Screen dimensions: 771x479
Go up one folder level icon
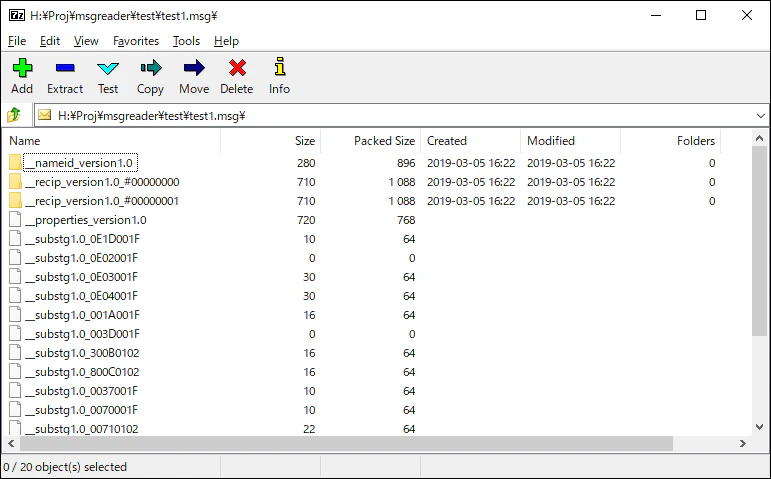pos(14,115)
